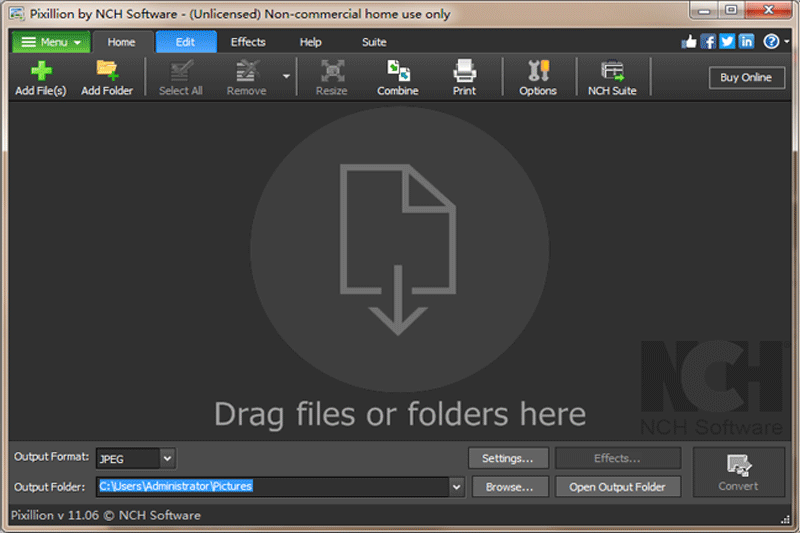800x533 pixels.
Task: Click the Print toolbar icon
Action: point(465,71)
